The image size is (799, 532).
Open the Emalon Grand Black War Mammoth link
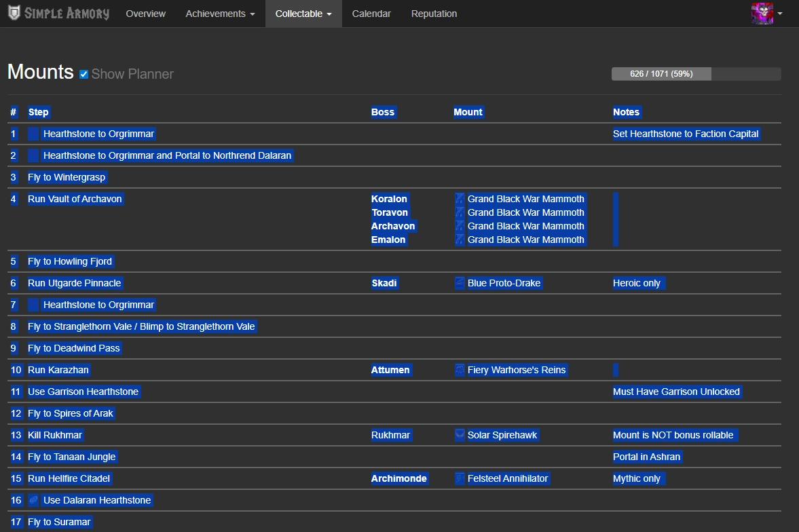[x=526, y=240]
